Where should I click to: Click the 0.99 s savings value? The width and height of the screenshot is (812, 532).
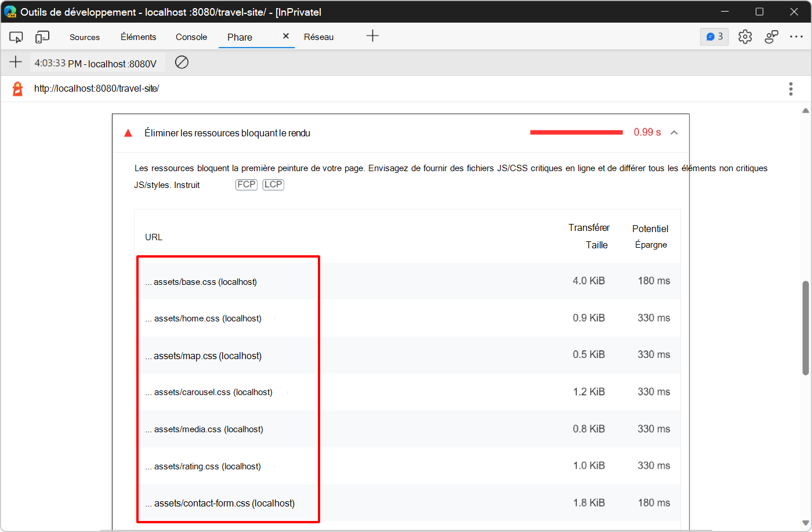647,132
